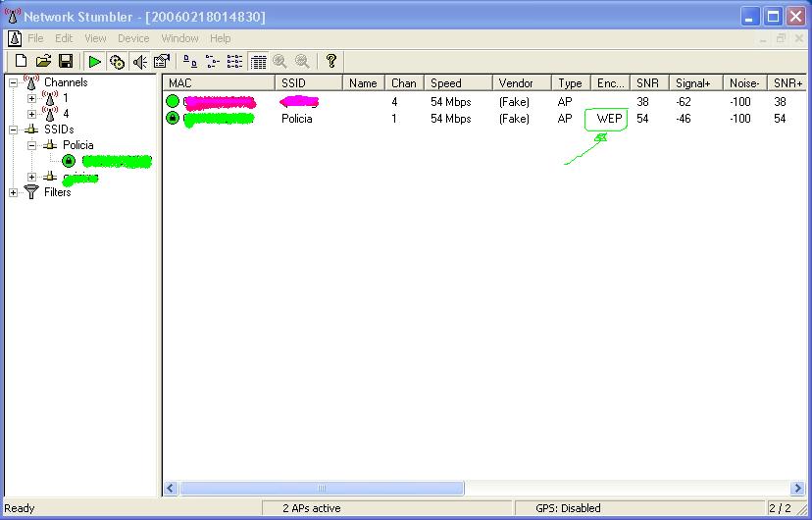812x520 pixels.
Task: Select the Policia cell in the SSID column
Action: tap(297, 119)
